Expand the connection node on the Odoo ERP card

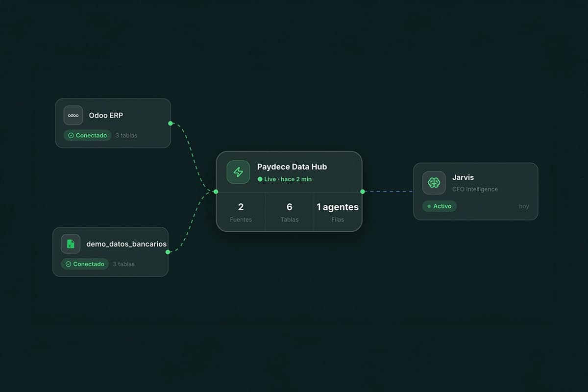coord(169,123)
